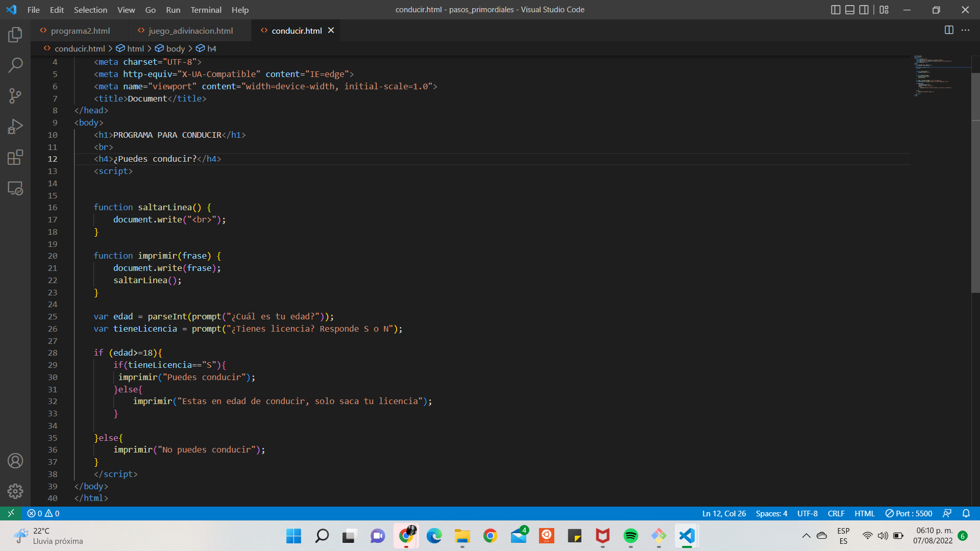Open Windows Start menu
Image resolution: width=980 pixels, height=551 pixels.
(x=293, y=536)
